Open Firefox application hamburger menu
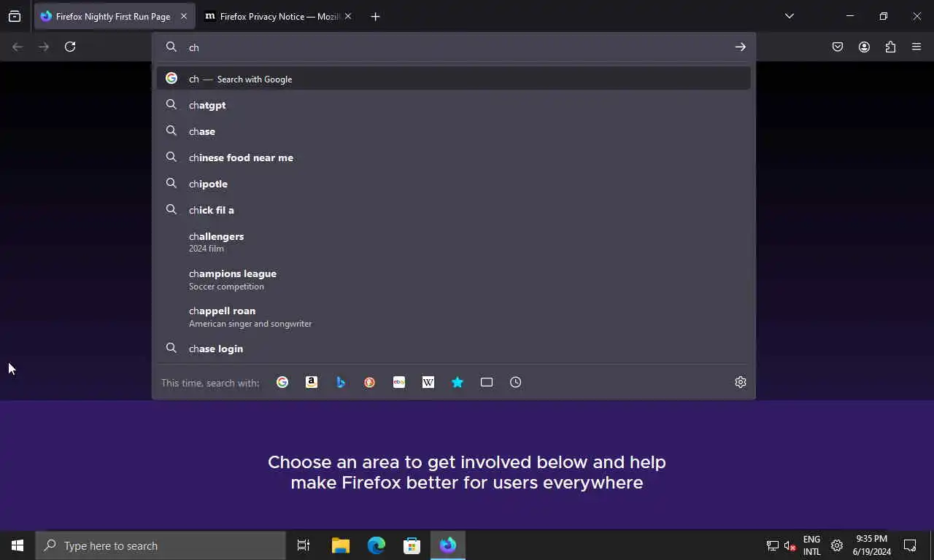The image size is (934, 560). 916,47
